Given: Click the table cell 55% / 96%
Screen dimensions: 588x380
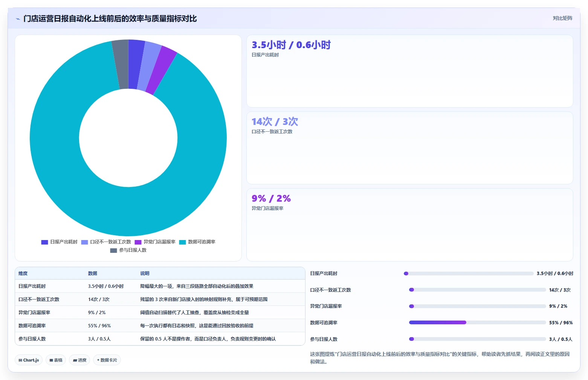Looking at the screenshot, I should [x=99, y=326].
